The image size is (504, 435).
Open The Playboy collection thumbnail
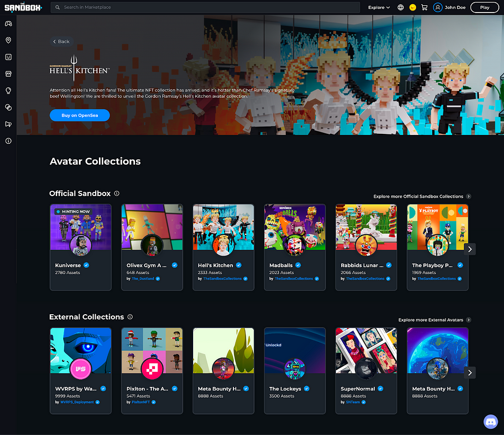click(x=438, y=227)
